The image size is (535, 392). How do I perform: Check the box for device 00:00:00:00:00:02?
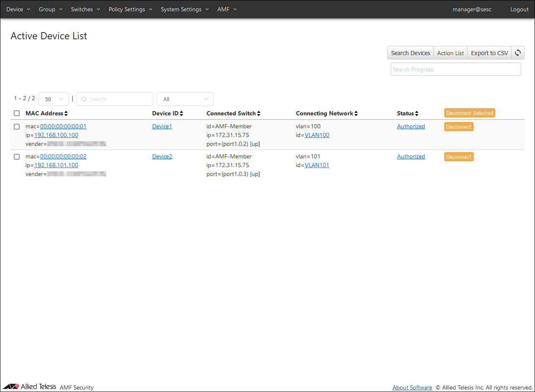[17, 157]
